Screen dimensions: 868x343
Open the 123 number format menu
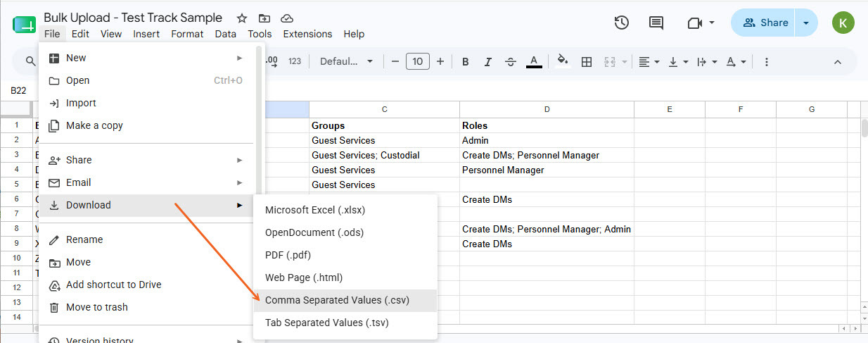[x=295, y=62]
